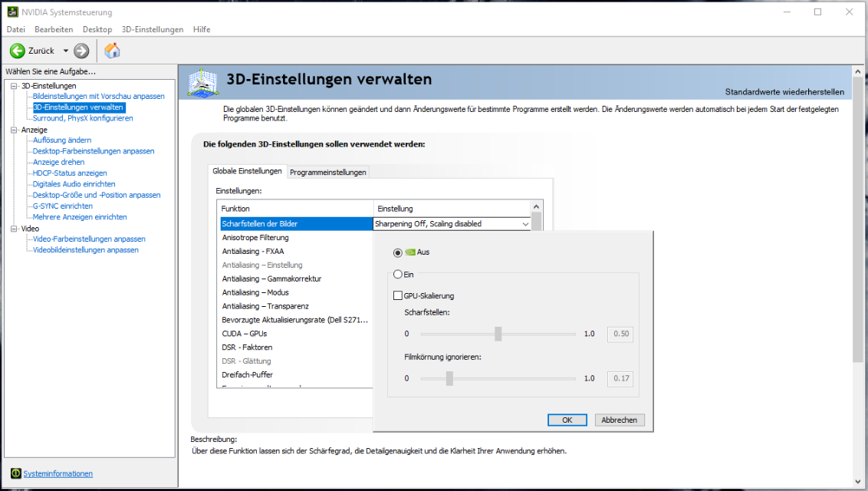Image resolution: width=868 pixels, height=491 pixels.
Task: Open Auflösung ändern task
Action: pos(62,140)
